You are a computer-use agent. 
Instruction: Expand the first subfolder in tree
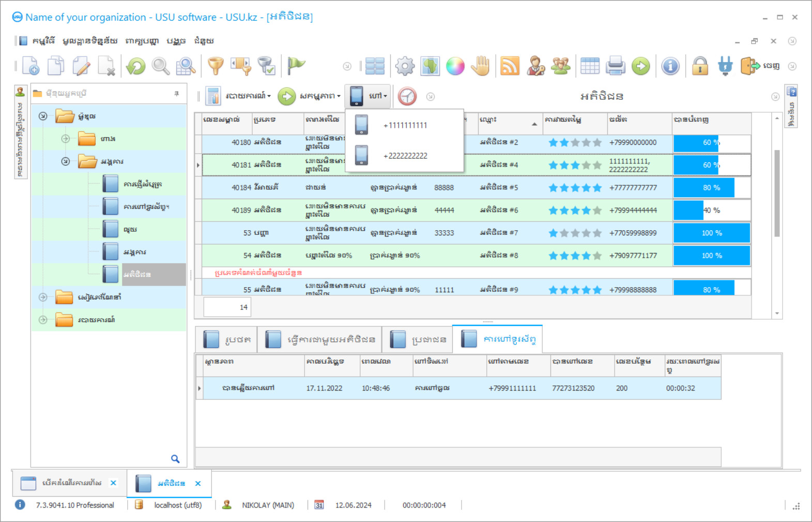click(x=66, y=139)
